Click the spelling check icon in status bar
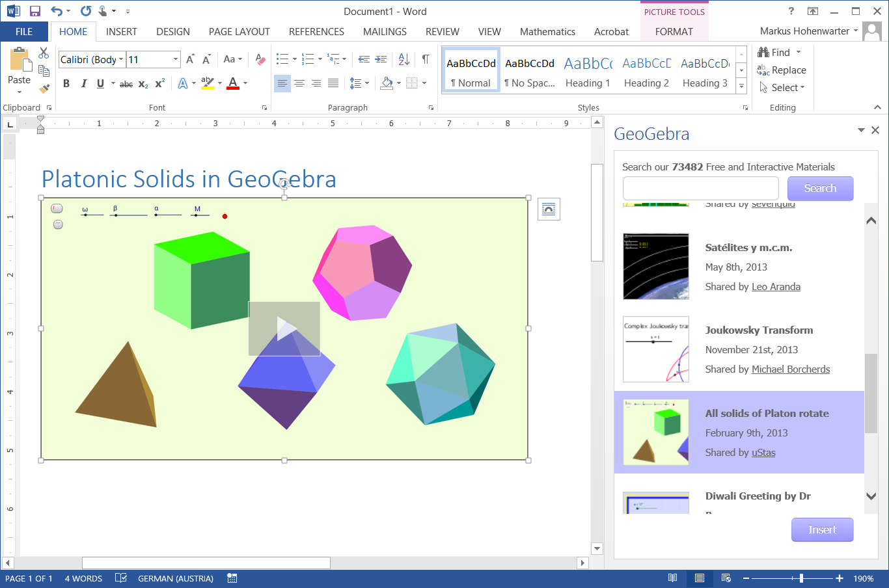889x588 pixels. pyautogui.click(x=121, y=578)
